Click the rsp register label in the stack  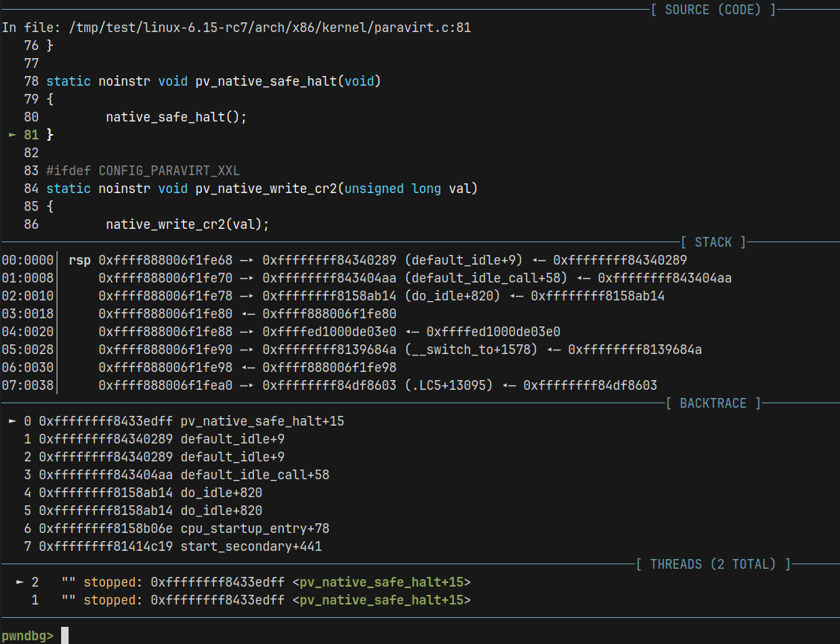click(79, 260)
